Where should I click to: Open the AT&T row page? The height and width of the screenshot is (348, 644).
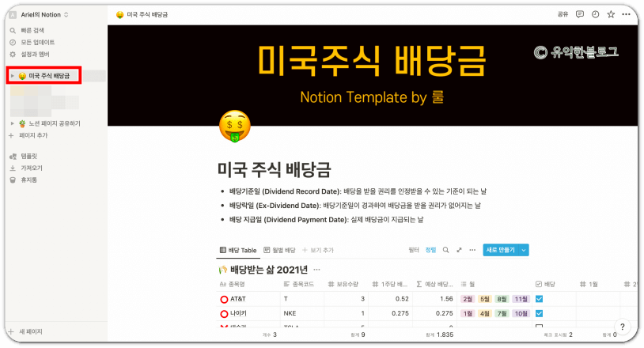click(238, 299)
